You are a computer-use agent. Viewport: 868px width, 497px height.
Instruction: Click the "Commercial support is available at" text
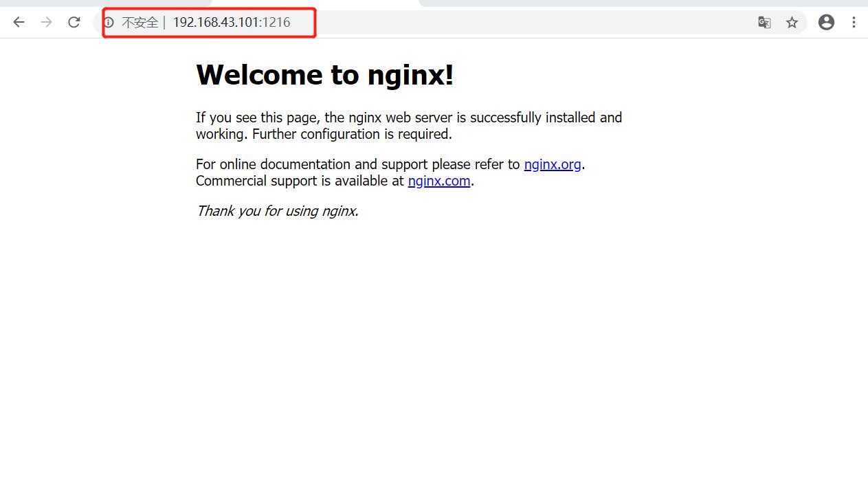tap(300, 181)
